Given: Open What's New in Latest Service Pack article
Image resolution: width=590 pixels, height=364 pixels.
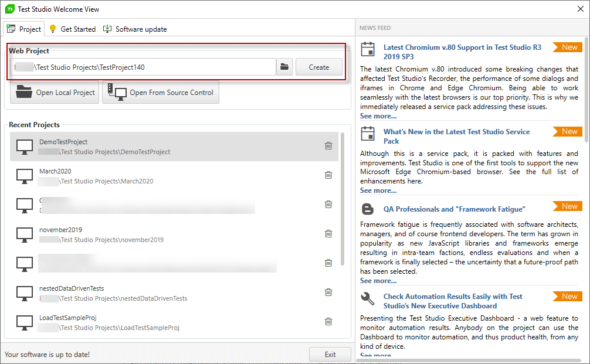Looking at the screenshot, I should (456, 136).
